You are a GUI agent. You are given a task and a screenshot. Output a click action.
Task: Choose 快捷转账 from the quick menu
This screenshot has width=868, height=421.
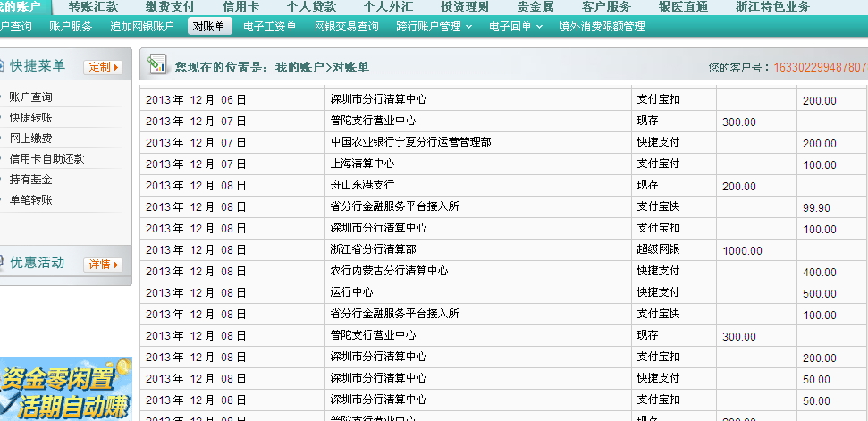(x=30, y=117)
